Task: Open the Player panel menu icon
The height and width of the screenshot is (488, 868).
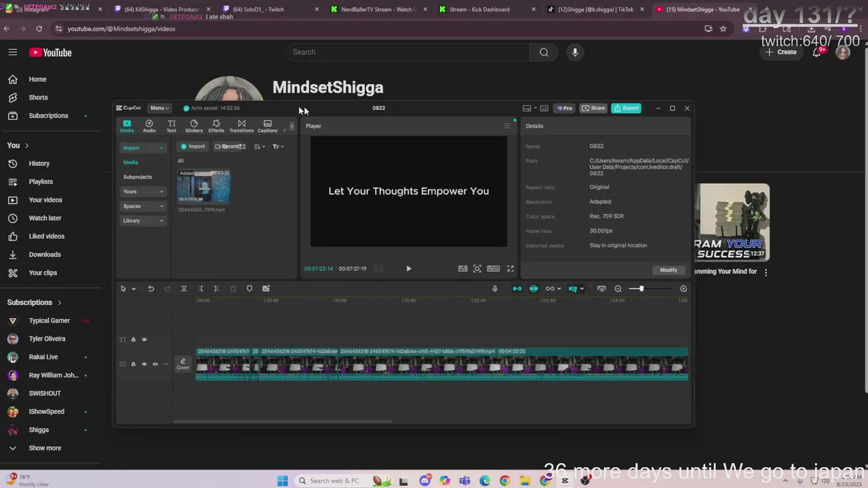Action: [x=506, y=125]
